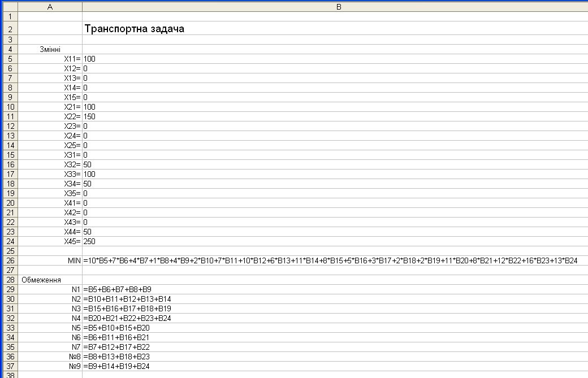Select the N4 label cell

click(x=50, y=318)
